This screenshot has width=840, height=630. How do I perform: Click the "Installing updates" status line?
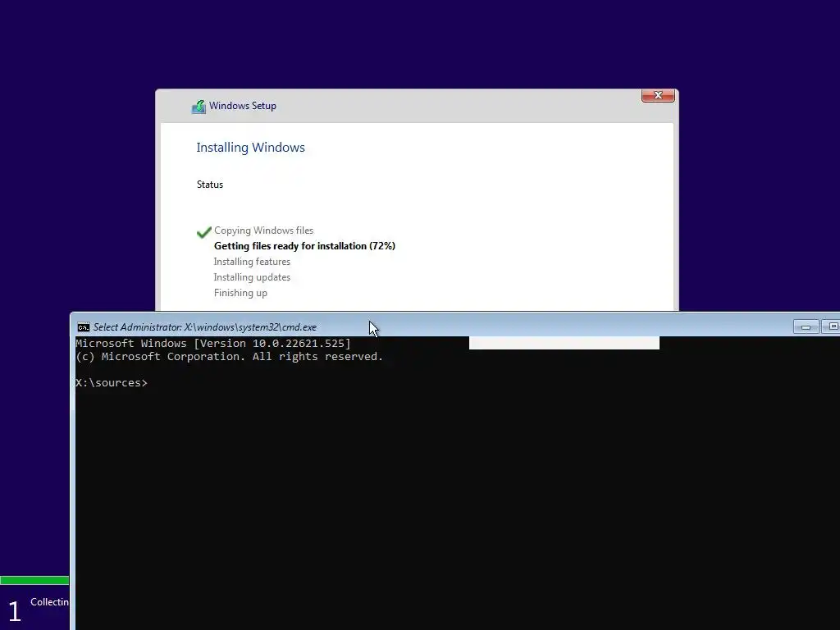tap(252, 277)
